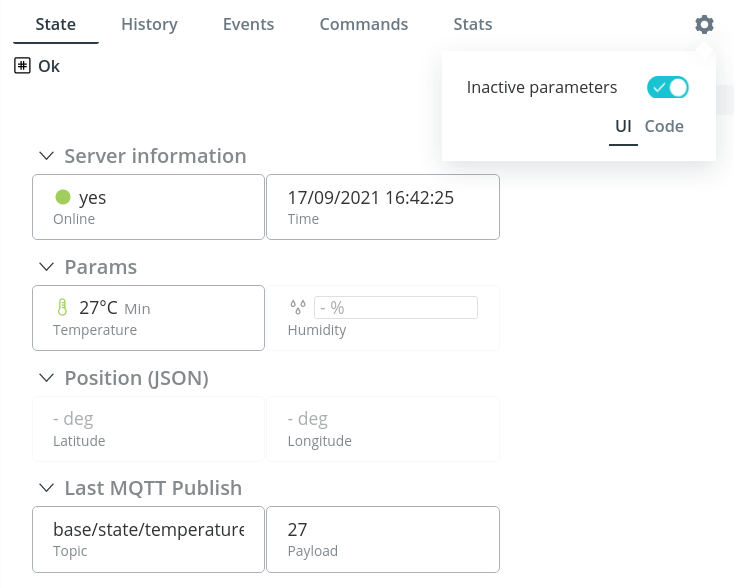Click the Time parameter card
The height and width of the screenshot is (588, 740).
point(383,207)
